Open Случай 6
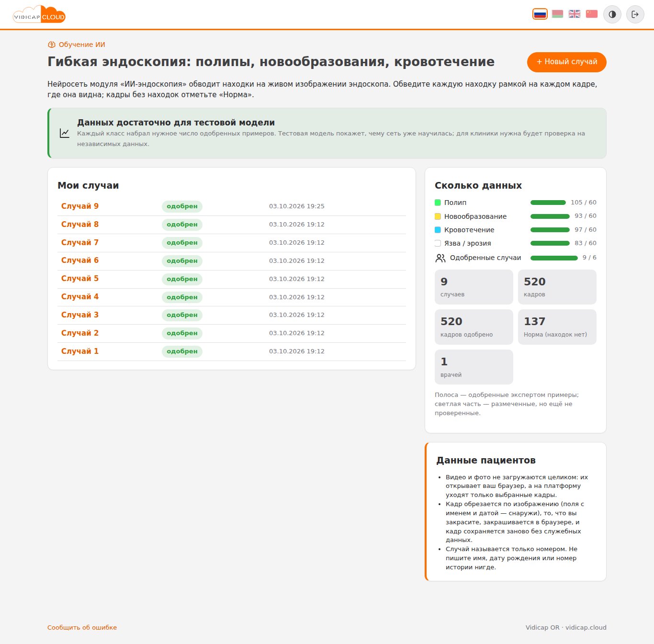 click(80, 260)
